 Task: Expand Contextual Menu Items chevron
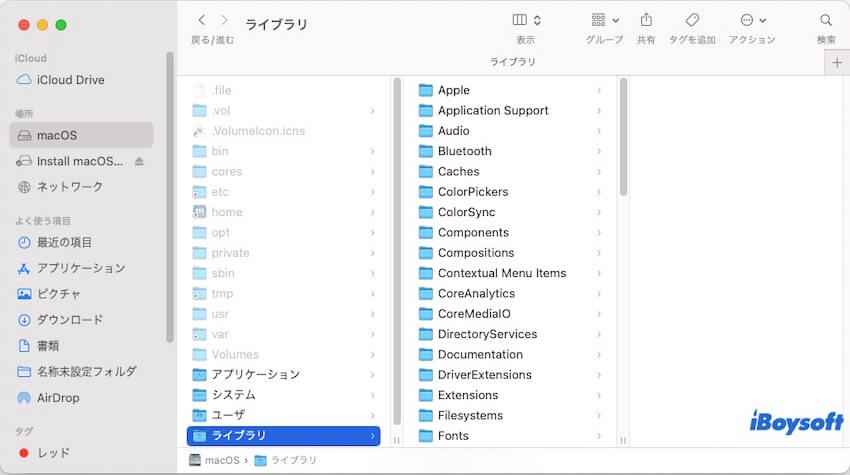[x=599, y=273]
